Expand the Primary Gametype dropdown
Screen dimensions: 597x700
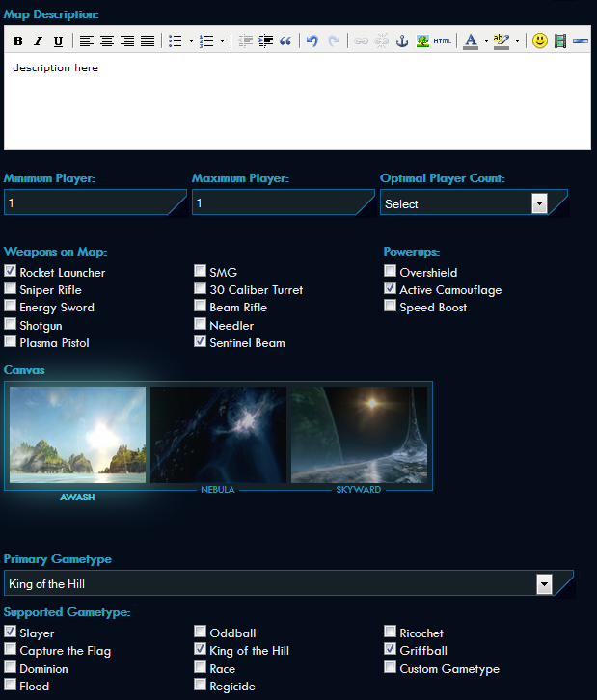[544, 583]
